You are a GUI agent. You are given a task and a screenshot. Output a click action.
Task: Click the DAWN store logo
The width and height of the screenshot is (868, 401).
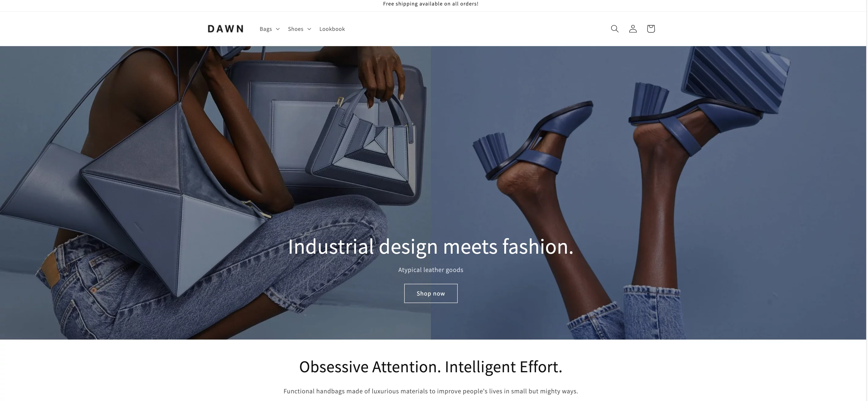click(x=225, y=29)
